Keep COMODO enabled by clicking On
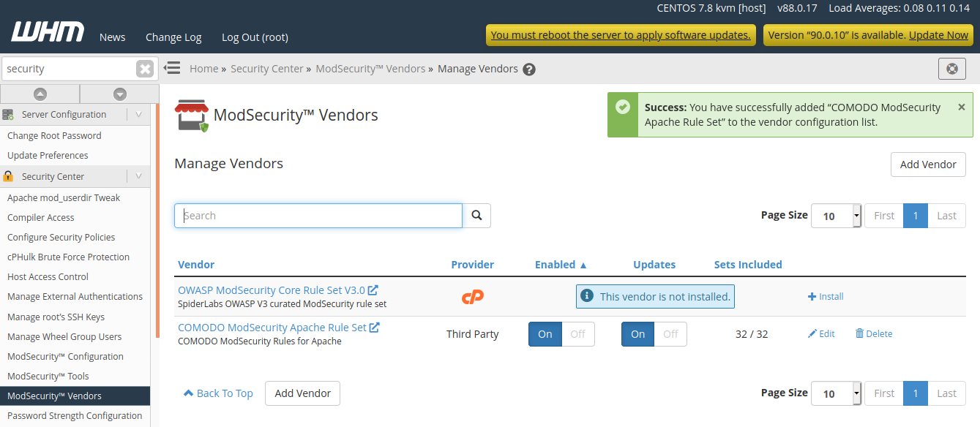 pos(545,333)
